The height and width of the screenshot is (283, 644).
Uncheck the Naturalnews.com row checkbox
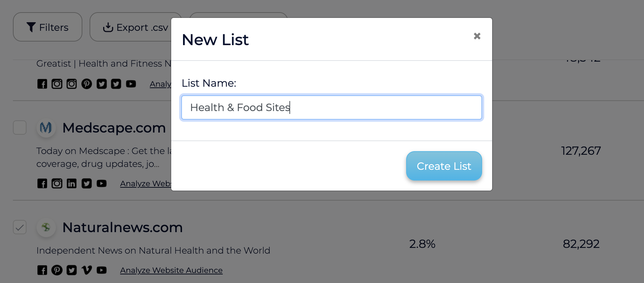pyautogui.click(x=20, y=227)
